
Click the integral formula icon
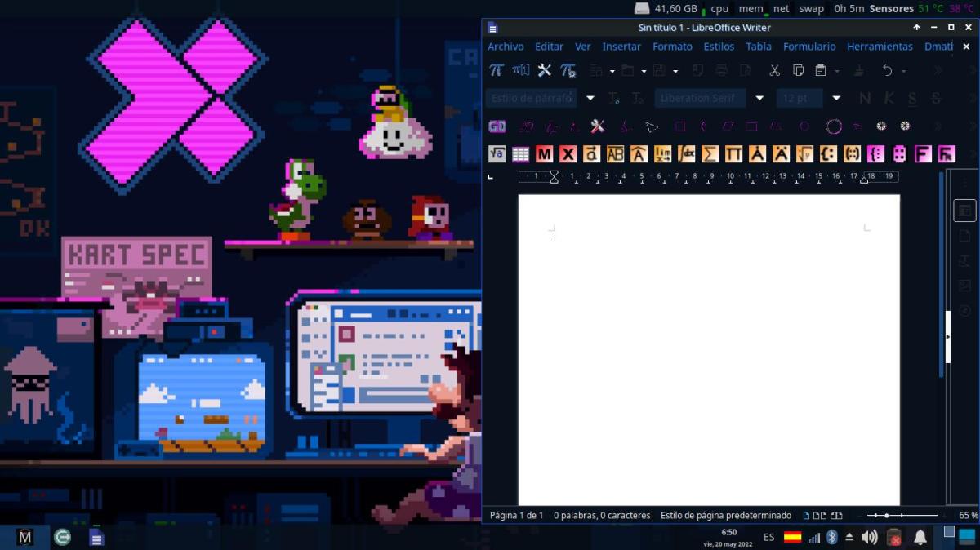pos(686,154)
